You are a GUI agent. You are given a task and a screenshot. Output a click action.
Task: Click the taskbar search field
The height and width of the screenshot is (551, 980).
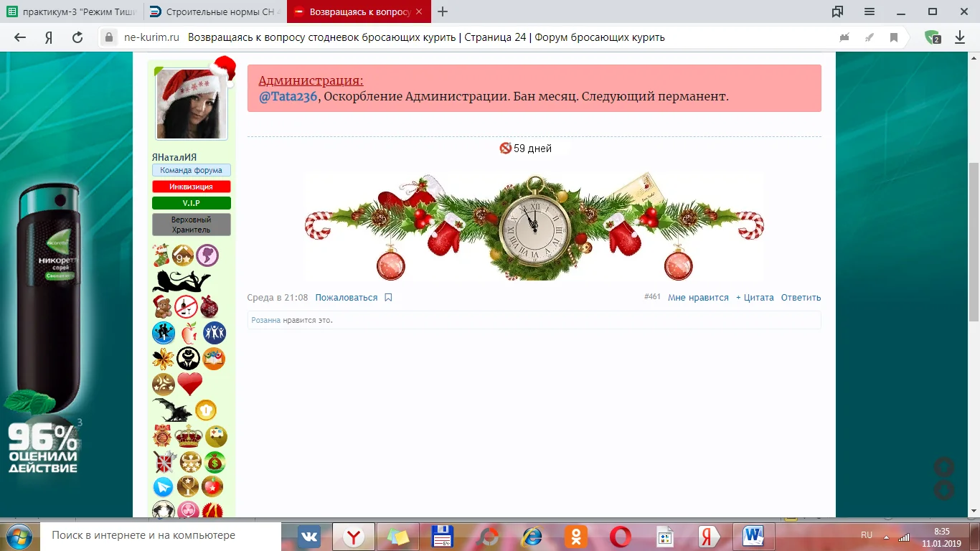160,536
